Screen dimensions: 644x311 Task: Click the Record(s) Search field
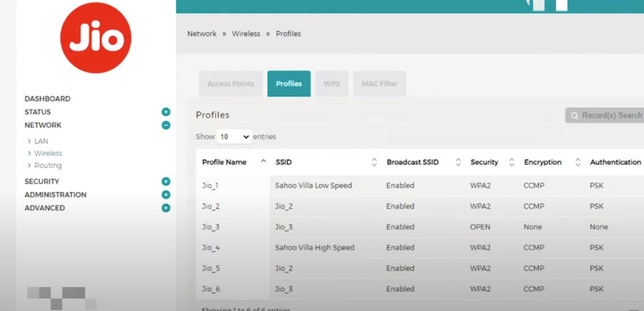point(606,115)
